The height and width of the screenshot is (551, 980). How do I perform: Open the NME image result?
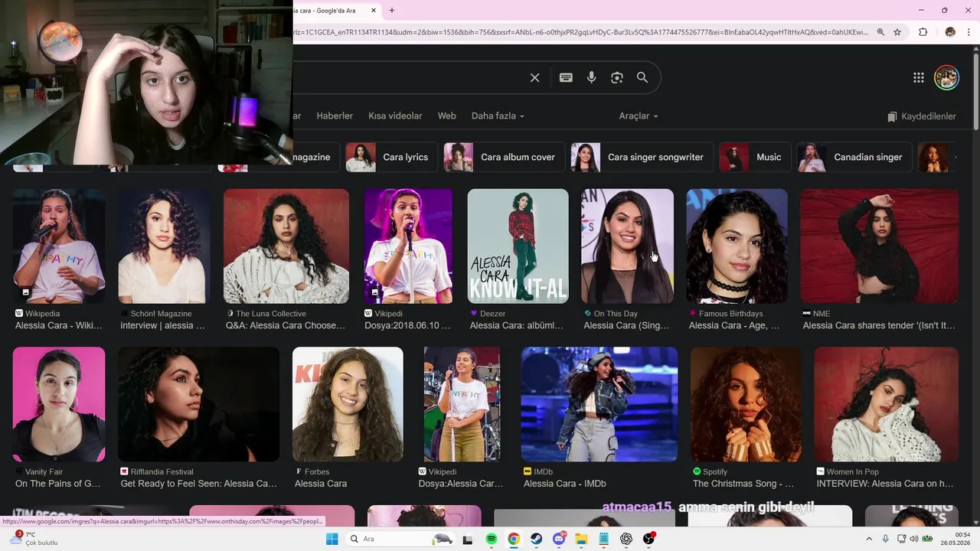click(880, 246)
